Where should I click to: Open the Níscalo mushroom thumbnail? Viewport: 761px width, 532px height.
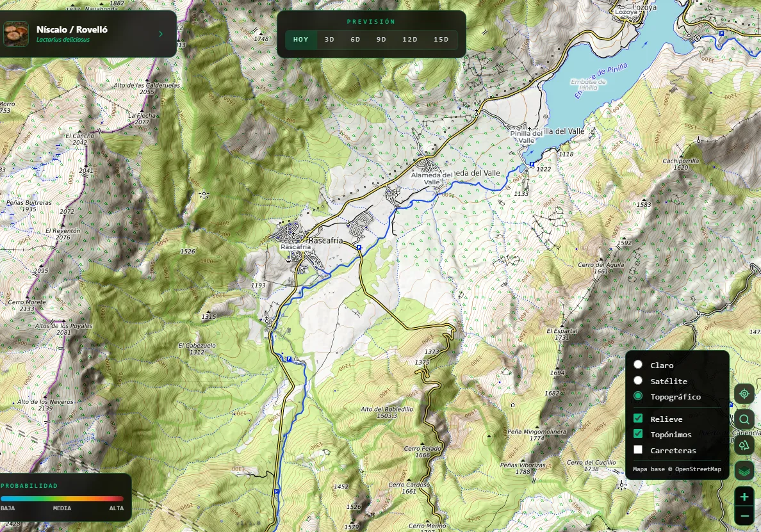(16, 33)
